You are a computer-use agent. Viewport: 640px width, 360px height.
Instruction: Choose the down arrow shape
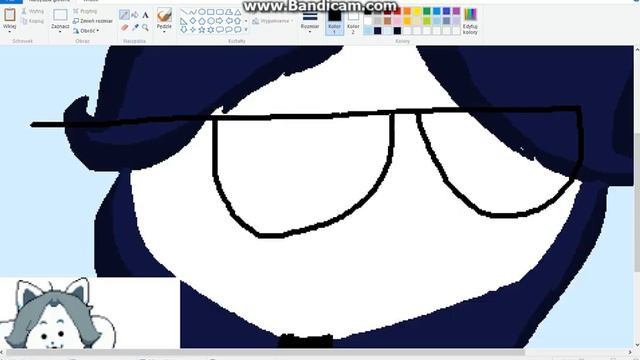click(x=184, y=29)
